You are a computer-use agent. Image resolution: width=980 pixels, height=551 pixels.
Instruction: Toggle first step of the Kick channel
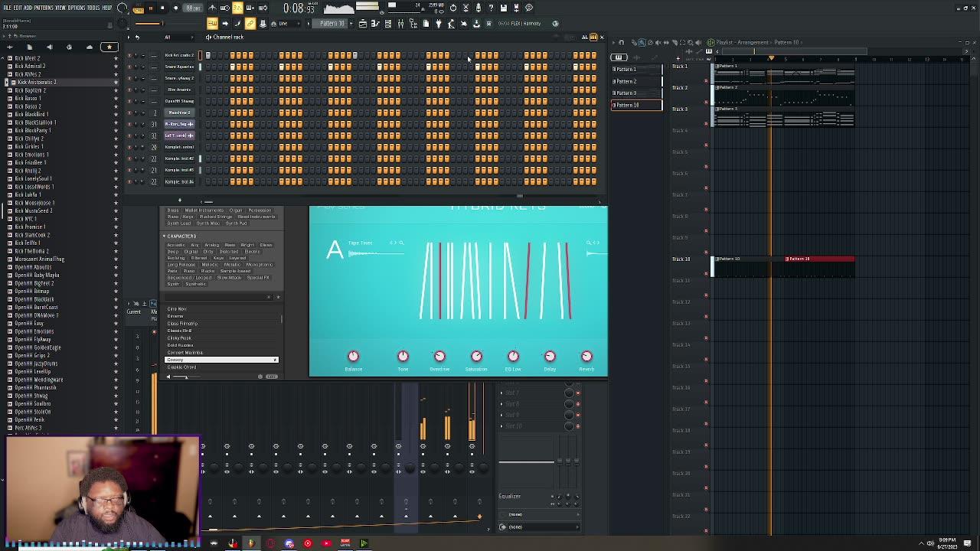[x=207, y=55]
